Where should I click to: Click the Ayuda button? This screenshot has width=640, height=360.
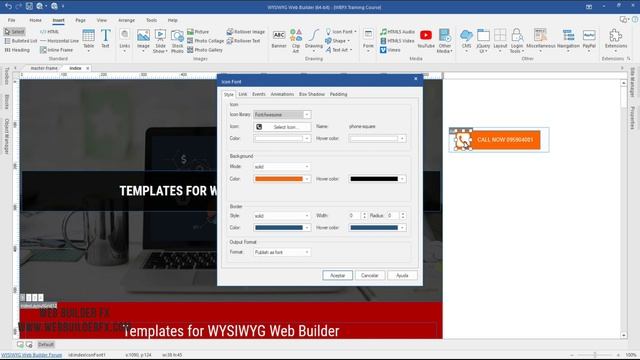click(x=402, y=276)
